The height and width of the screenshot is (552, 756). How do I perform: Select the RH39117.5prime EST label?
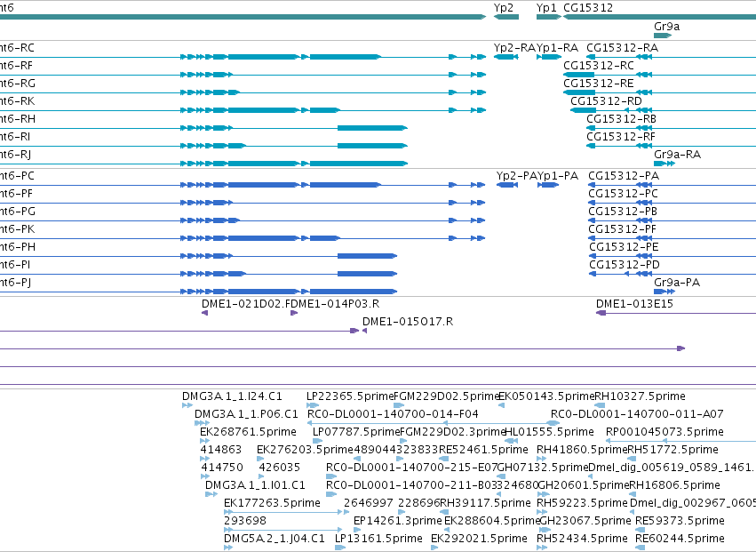[x=485, y=503]
